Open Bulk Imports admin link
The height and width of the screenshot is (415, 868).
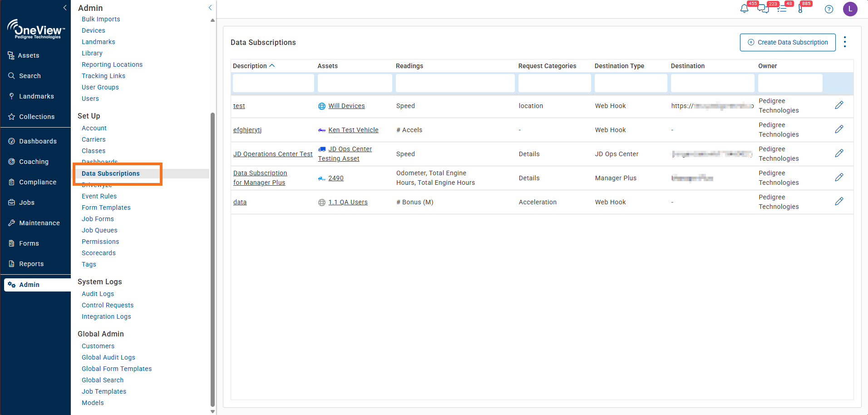pos(101,19)
